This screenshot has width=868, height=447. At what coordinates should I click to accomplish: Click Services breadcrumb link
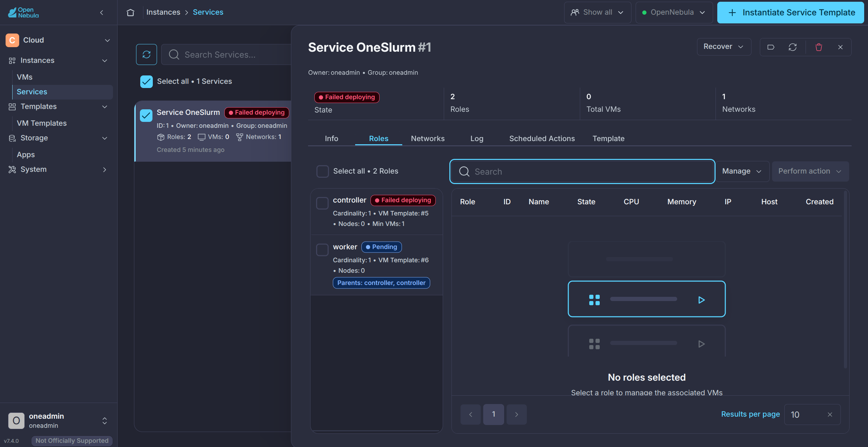tap(208, 12)
